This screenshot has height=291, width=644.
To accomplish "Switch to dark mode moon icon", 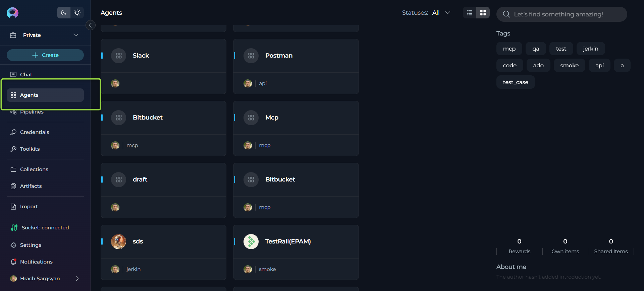I will point(64,13).
